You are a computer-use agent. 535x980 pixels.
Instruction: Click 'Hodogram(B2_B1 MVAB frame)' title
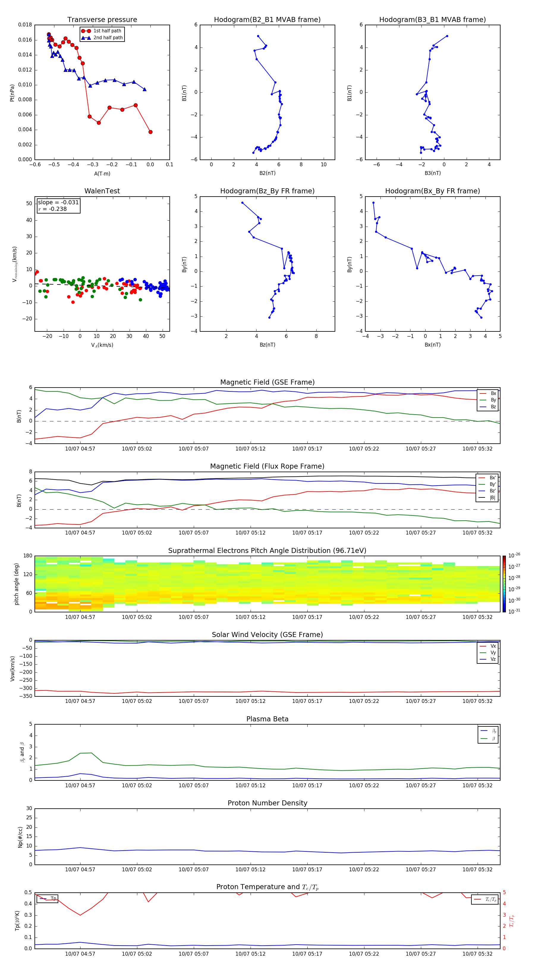point(267,20)
